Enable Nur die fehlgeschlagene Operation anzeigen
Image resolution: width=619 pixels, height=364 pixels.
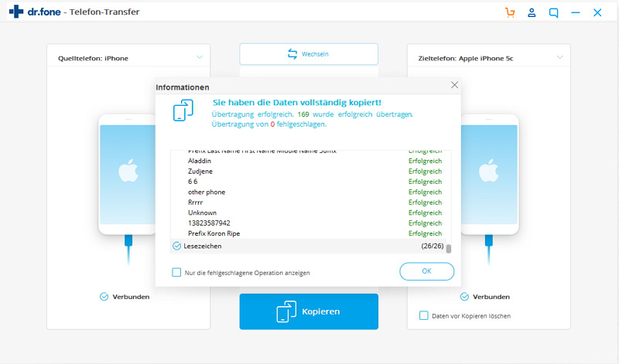176,273
